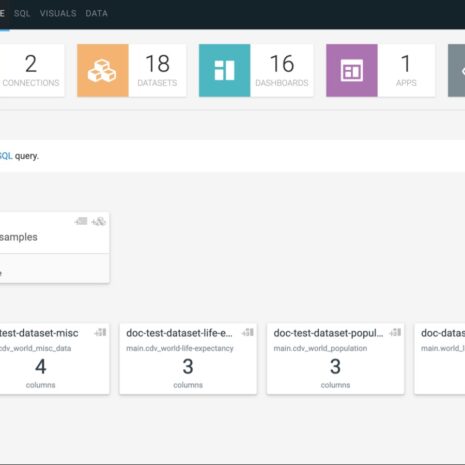
Task: Open the 18 Datasets count tile
Action: tap(157, 70)
